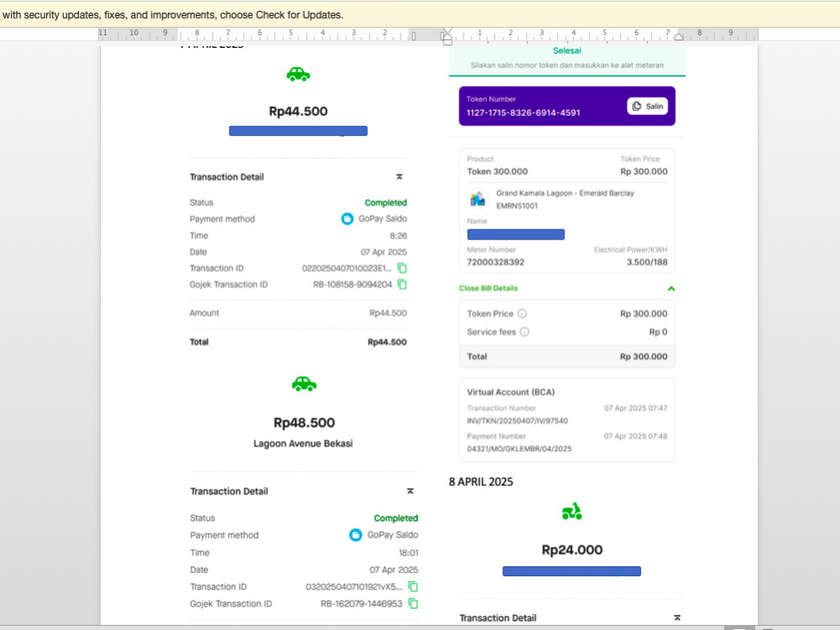Copy the Transaction ID 0220250407010023E1

(402, 268)
